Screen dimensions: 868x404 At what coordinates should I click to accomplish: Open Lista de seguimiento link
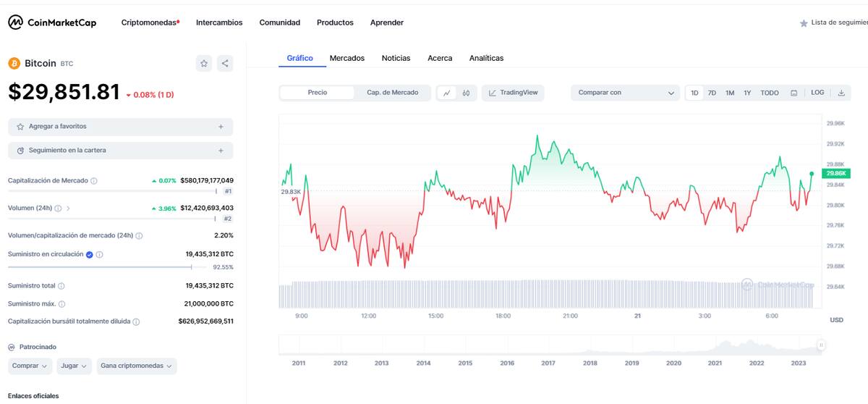click(833, 22)
